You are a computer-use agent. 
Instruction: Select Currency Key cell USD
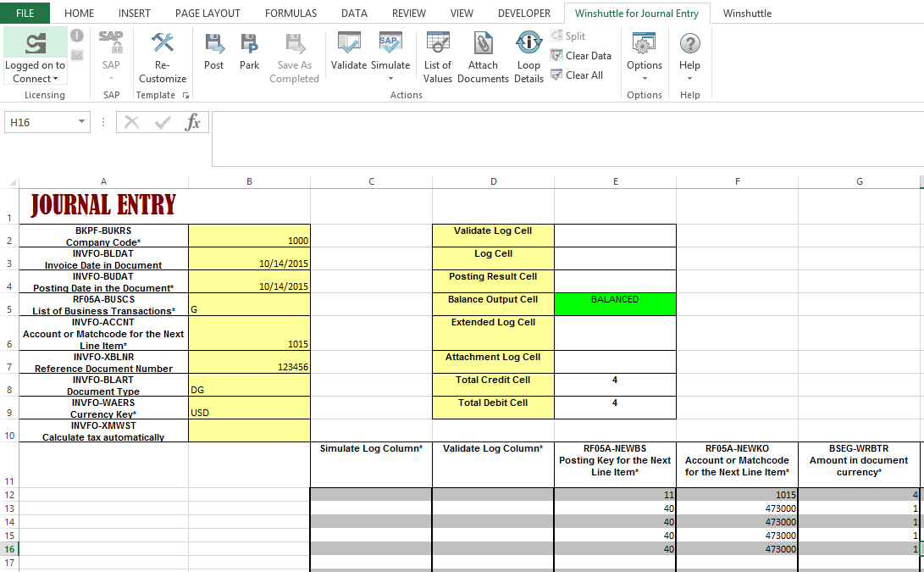point(249,408)
